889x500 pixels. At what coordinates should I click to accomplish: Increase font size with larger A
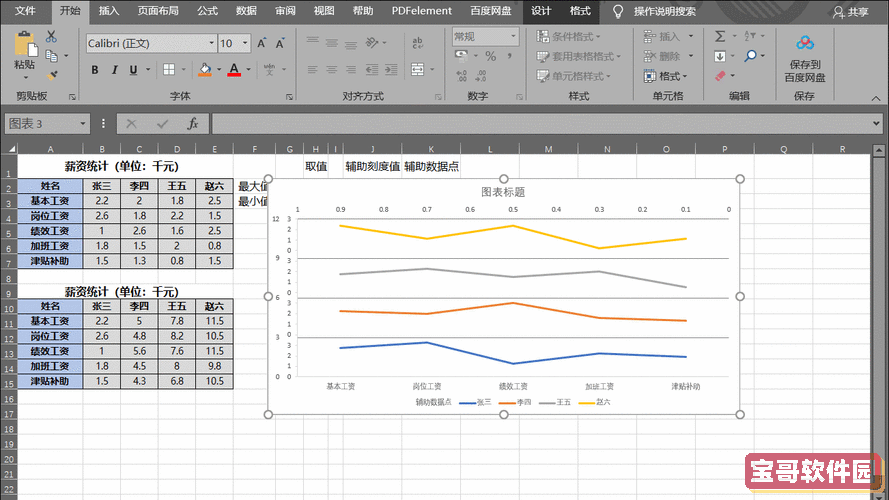(x=261, y=44)
